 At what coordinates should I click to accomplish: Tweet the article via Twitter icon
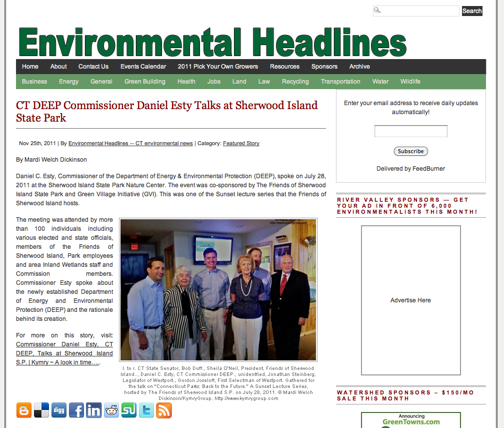146,410
